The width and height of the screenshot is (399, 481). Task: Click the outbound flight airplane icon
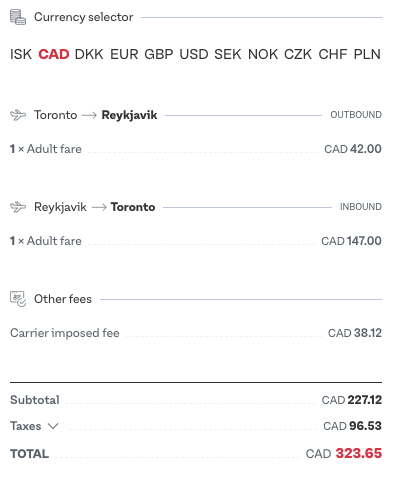pyautogui.click(x=18, y=115)
